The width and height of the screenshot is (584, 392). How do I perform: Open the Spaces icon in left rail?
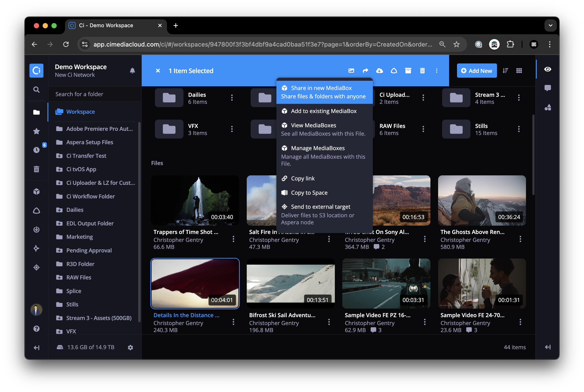pyautogui.click(x=36, y=210)
